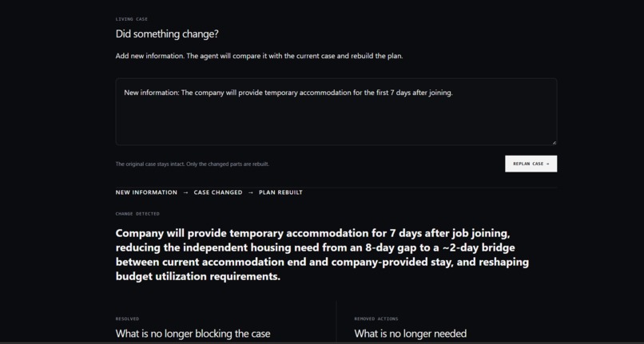Grab the text area resize handle corner
This screenshot has height=344, width=644.
(554, 142)
